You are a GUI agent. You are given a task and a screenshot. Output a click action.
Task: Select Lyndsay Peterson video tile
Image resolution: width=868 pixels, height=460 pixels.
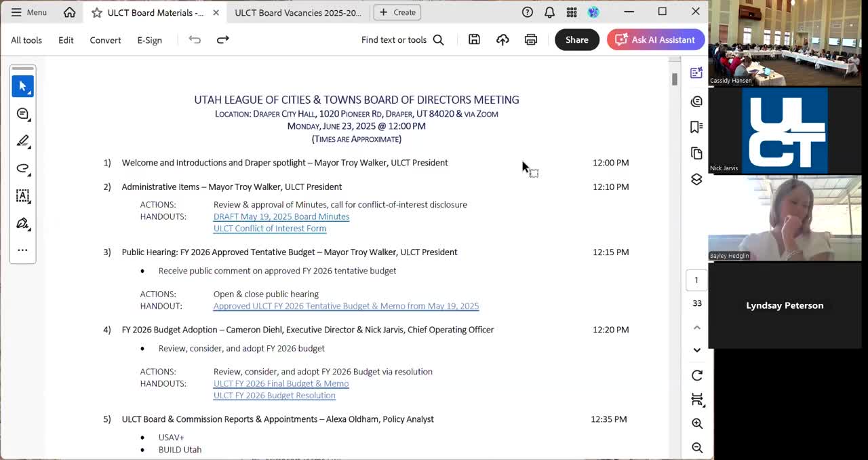click(785, 305)
